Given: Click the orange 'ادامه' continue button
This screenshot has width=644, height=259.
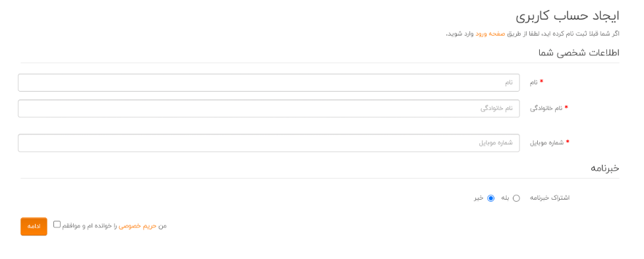Looking at the screenshot, I should (34, 227).
